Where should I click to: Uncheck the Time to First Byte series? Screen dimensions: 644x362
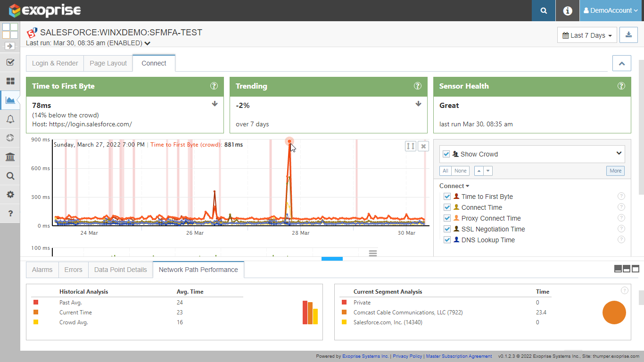coord(447,197)
